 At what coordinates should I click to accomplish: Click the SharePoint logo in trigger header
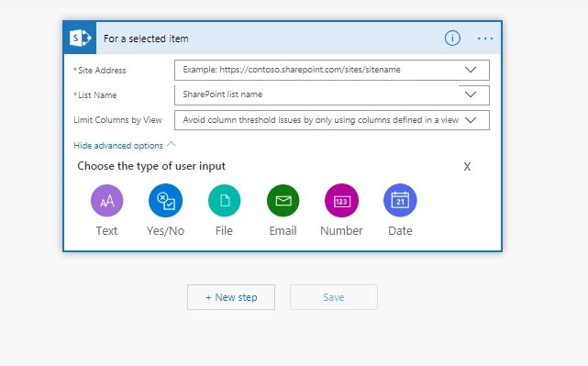(x=80, y=38)
